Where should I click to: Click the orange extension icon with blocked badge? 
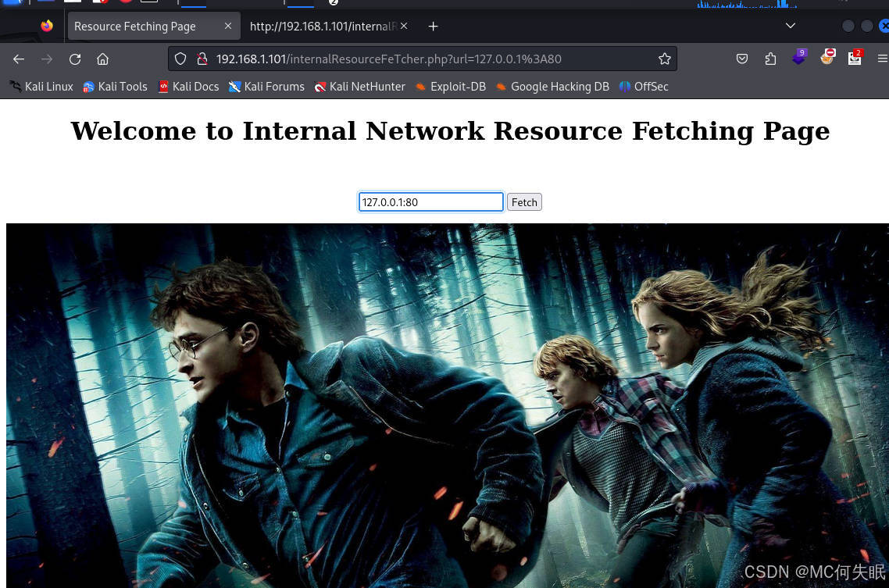pos(827,57)
